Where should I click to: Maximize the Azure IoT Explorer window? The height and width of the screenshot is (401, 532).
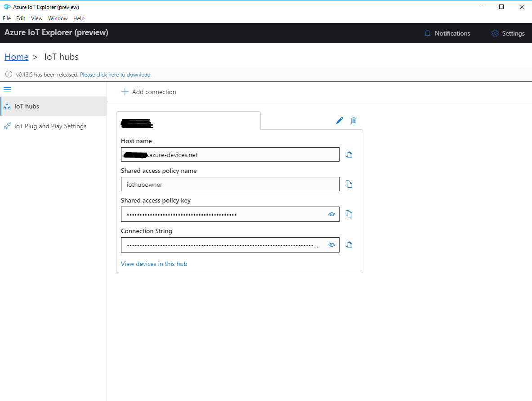501,7
